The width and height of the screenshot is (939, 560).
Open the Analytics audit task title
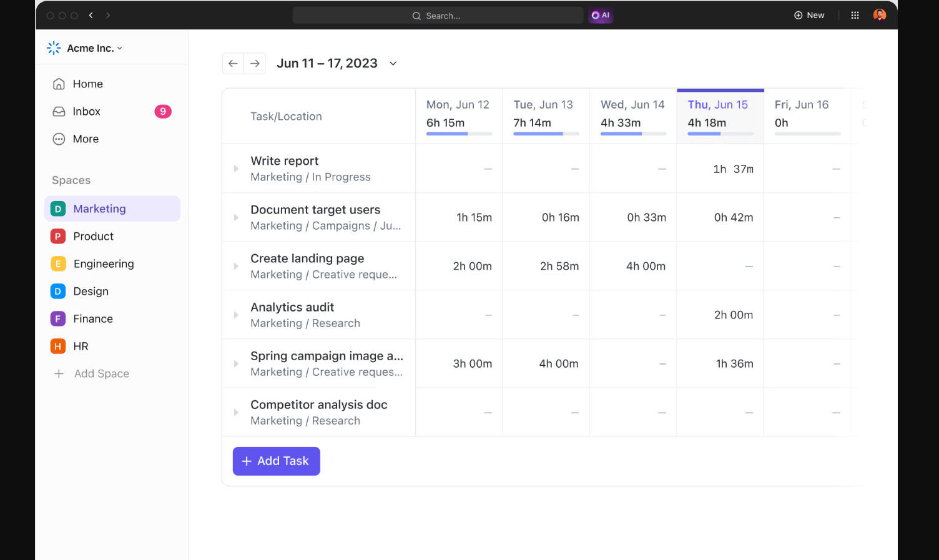pos(292,307)
